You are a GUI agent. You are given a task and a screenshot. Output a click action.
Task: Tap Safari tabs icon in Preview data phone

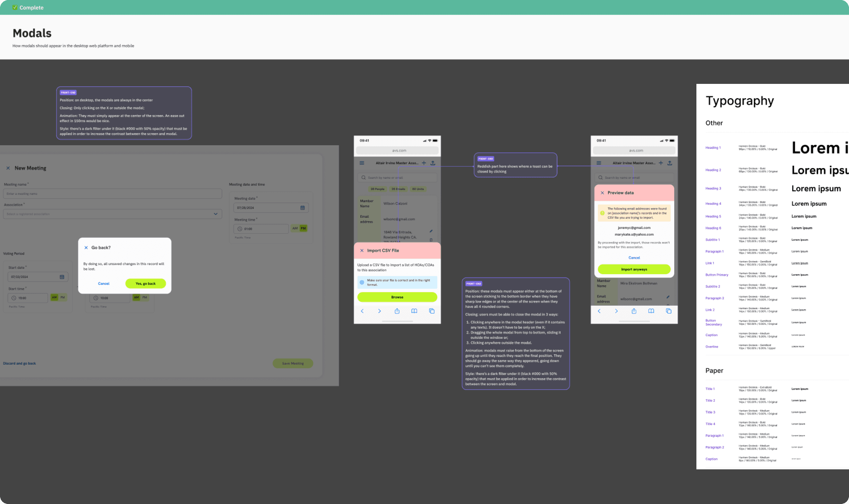tap(669, 311)
